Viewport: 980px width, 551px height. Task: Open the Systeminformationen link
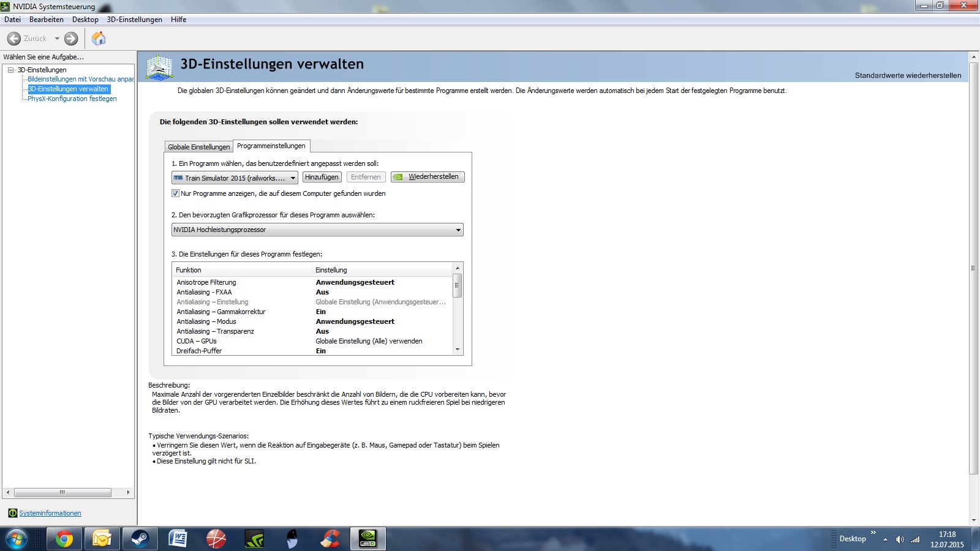tap(50, 513)
